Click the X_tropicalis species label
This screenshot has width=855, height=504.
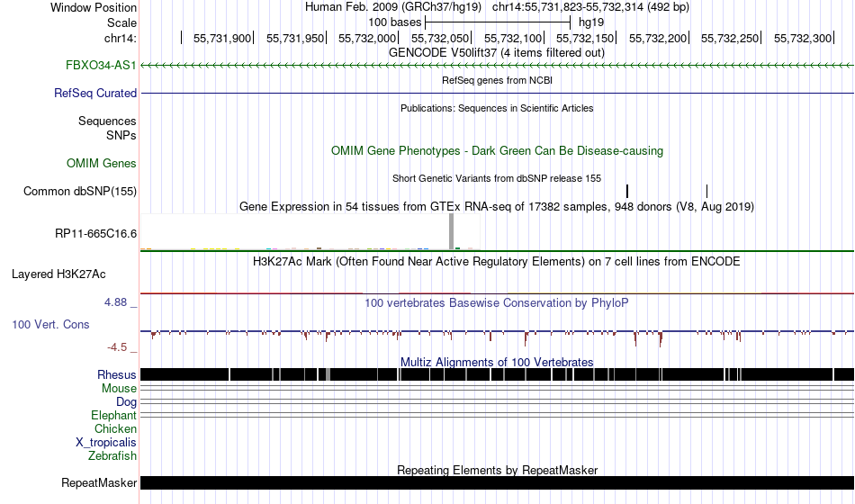coord(106,443)
